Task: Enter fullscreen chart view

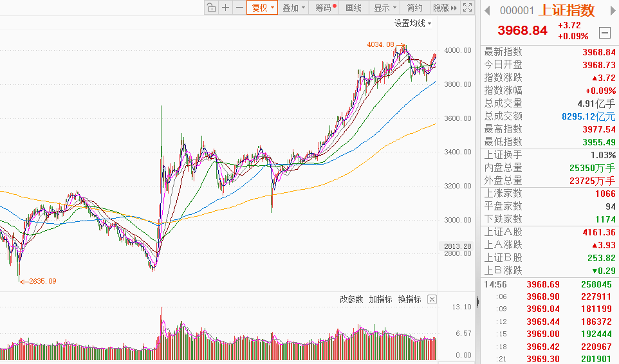Action: click(468, 8)
